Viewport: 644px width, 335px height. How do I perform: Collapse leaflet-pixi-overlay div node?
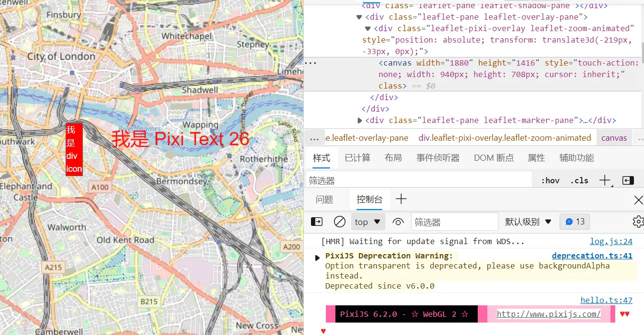368,29
